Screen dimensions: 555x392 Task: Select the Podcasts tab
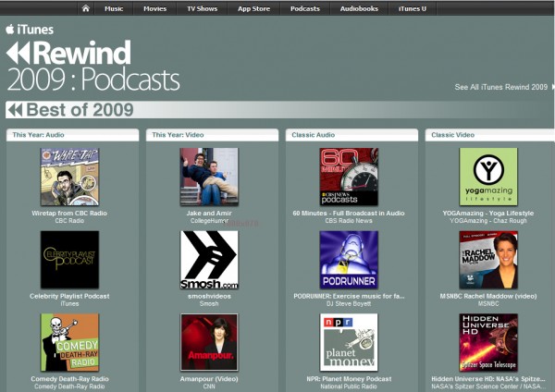point(305,8)
